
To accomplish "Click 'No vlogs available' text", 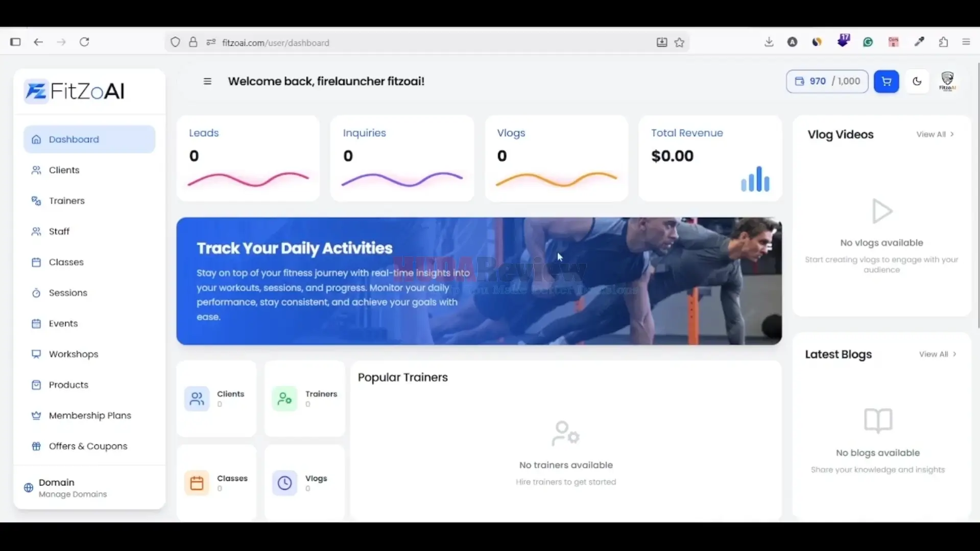I will [881, 243].
